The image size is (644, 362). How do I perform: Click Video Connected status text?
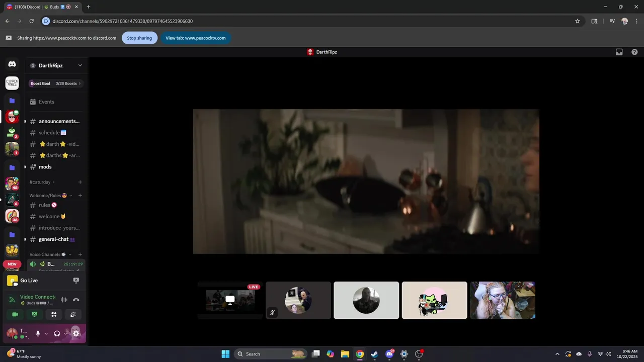38,297
